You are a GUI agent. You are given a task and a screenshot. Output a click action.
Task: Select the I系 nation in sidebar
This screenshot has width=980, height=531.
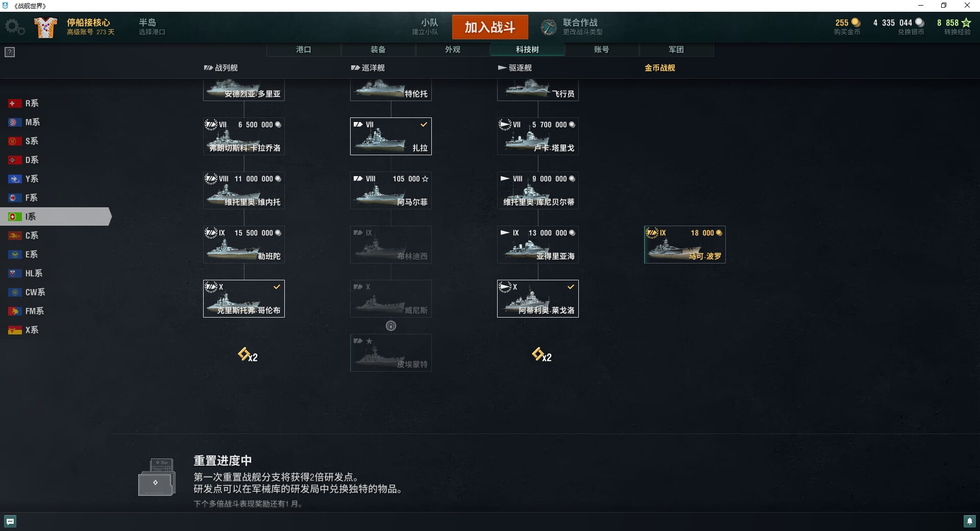(56, 216)
